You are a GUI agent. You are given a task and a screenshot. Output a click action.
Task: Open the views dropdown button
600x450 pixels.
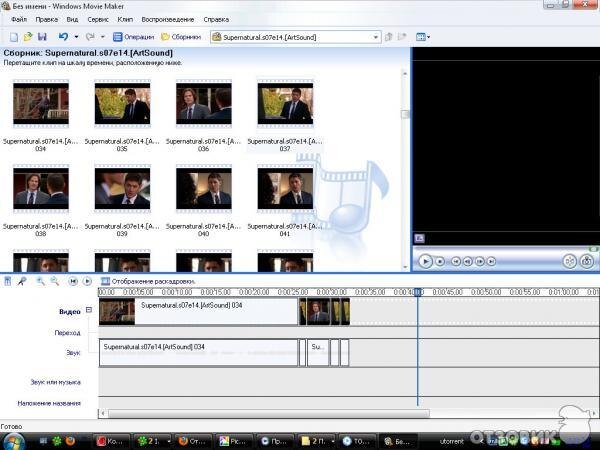423,37
